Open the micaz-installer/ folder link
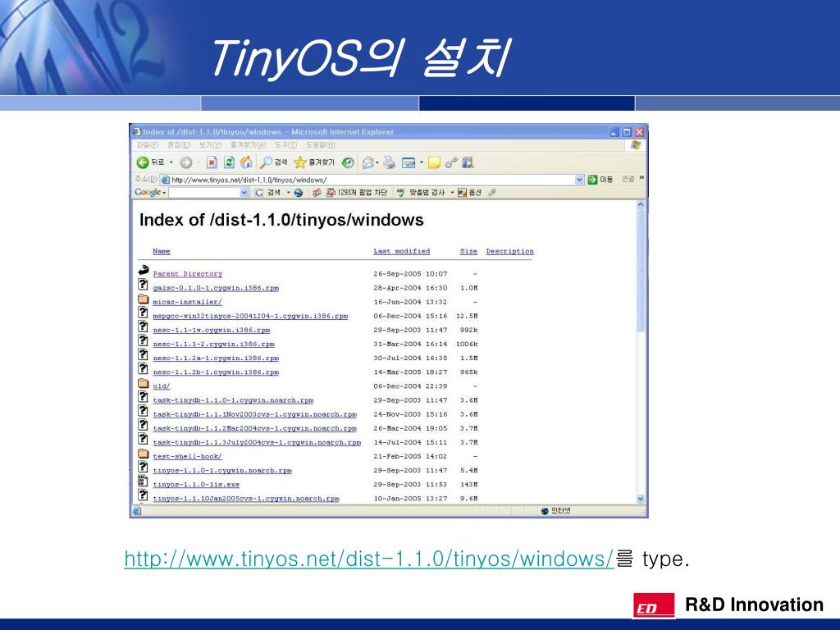This screenshot has height=630, width=840. tap(187, 302)
